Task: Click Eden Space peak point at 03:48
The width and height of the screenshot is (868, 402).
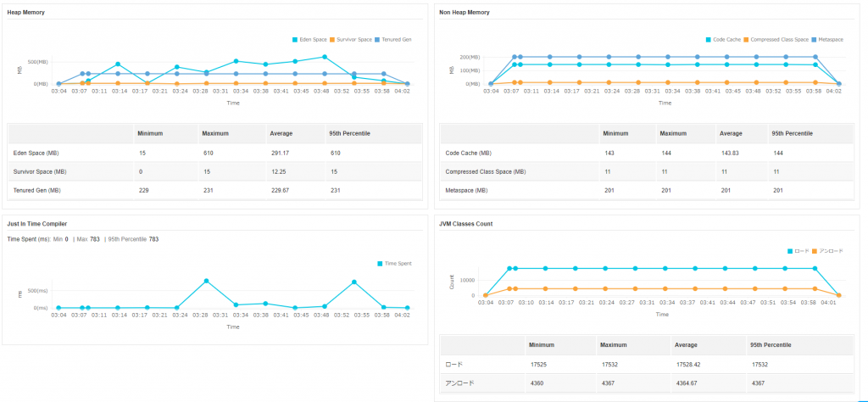Action: coord(325,57)
